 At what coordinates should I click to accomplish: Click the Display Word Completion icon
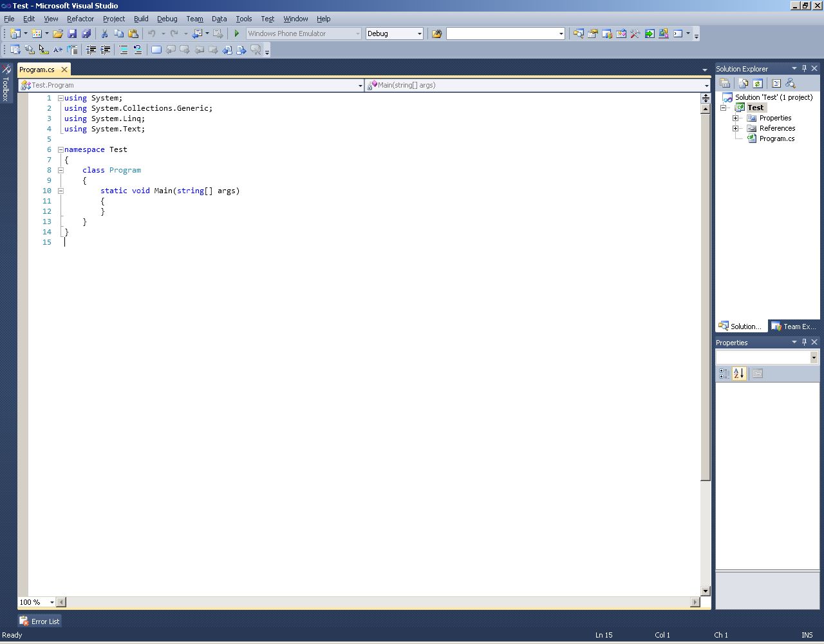coord(58,50)
